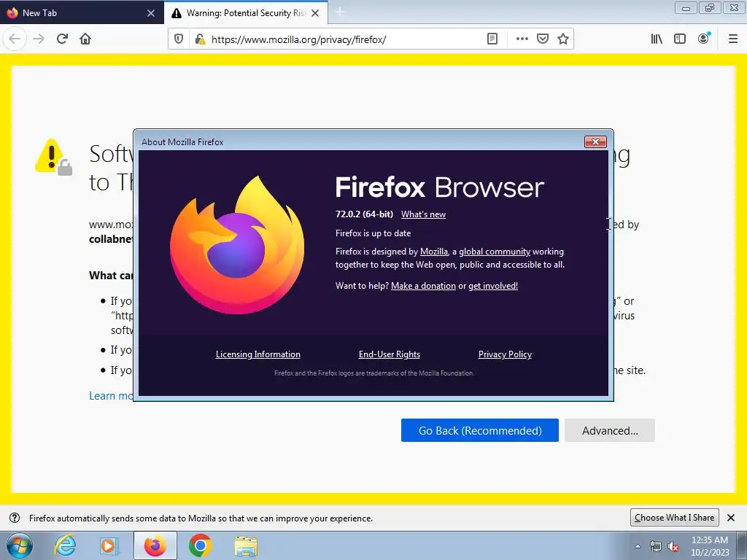Screen dimensions: 747x560
Task: Click the muted volume tray icon
Action: click(673, 546)
